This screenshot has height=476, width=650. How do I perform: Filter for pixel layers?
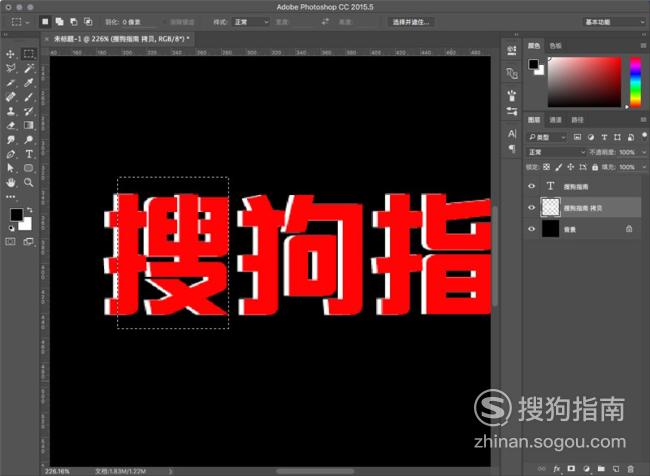tap(577, 137)
